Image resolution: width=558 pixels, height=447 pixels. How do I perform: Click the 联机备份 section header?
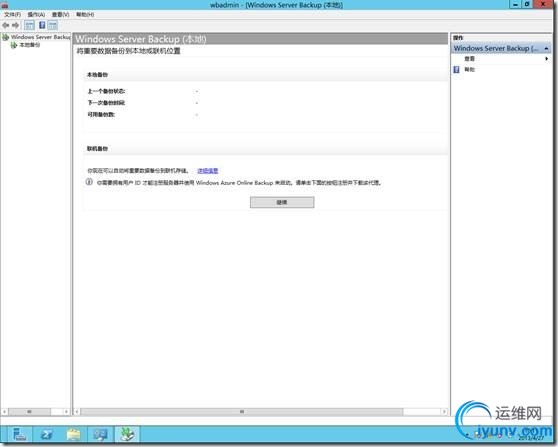pos(98,149)
